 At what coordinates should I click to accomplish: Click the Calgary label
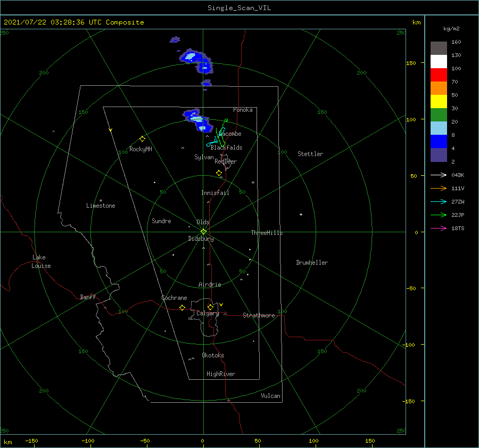tap(208, 313)
